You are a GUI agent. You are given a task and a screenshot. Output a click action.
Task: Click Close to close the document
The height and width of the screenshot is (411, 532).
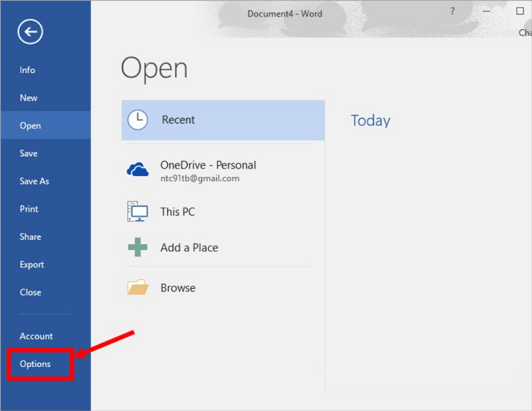[31, 292]
